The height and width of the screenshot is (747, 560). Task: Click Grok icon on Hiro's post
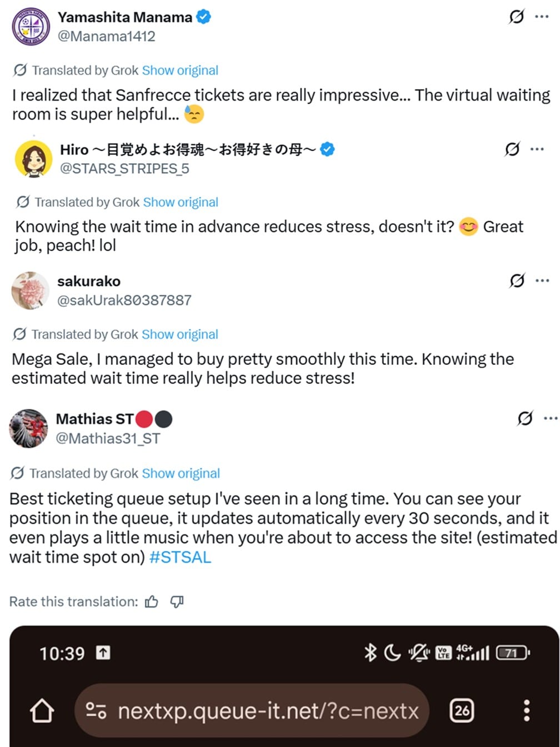click(512, 149)
